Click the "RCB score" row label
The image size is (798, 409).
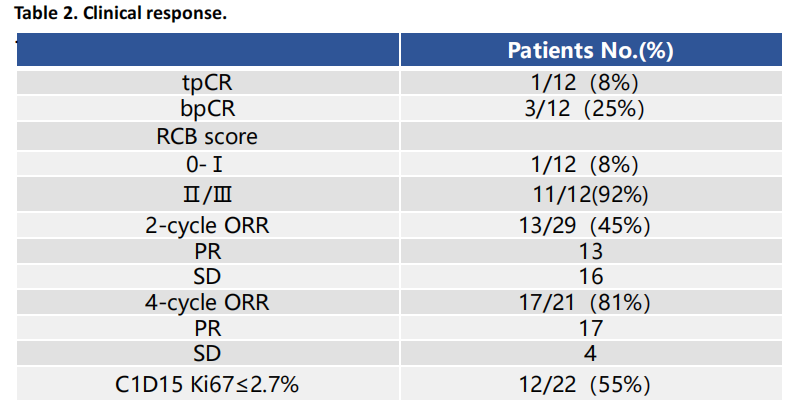[x=207, y=136]
